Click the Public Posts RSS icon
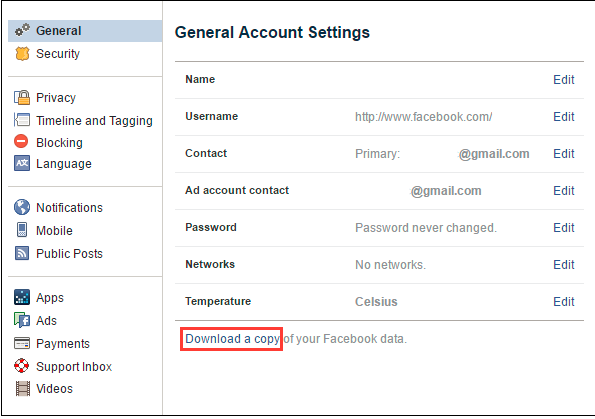The width and height of the screenshot is (595, 419). [x=22, y=253]
